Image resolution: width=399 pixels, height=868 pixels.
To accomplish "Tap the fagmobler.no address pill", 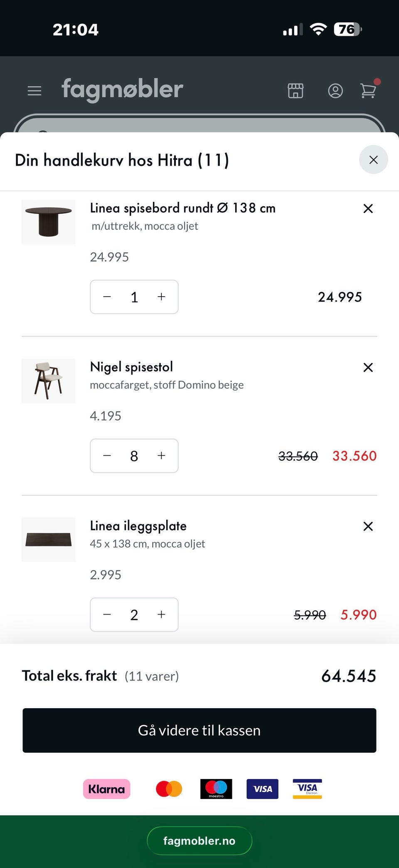I will [x=199, y=841].
